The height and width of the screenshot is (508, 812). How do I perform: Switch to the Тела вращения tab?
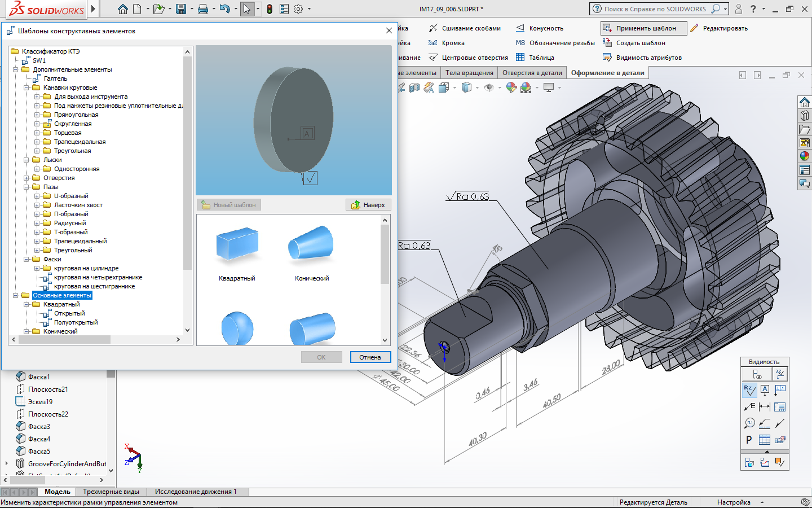[x=469, y=73]
